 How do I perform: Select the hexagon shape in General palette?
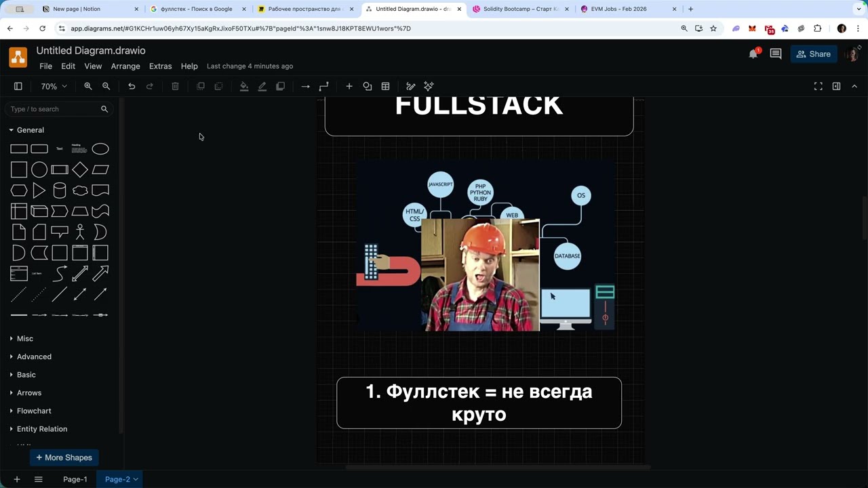[19, 190]
